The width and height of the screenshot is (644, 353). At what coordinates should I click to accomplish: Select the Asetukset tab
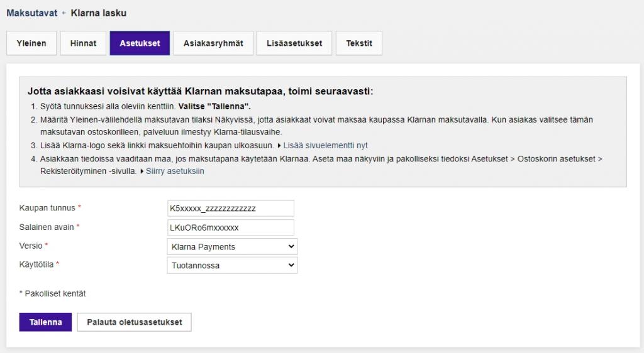click(x=140, y=43)
